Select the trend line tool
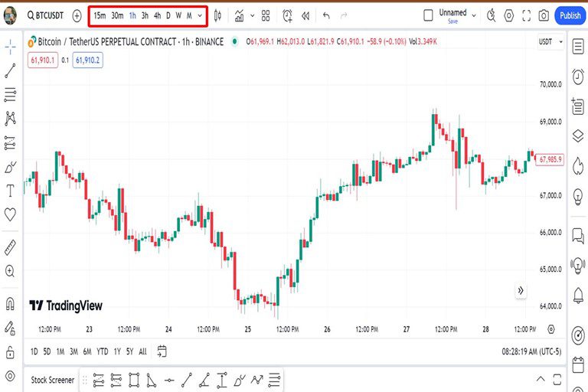588x392 pixels. (x=11, y=70)
